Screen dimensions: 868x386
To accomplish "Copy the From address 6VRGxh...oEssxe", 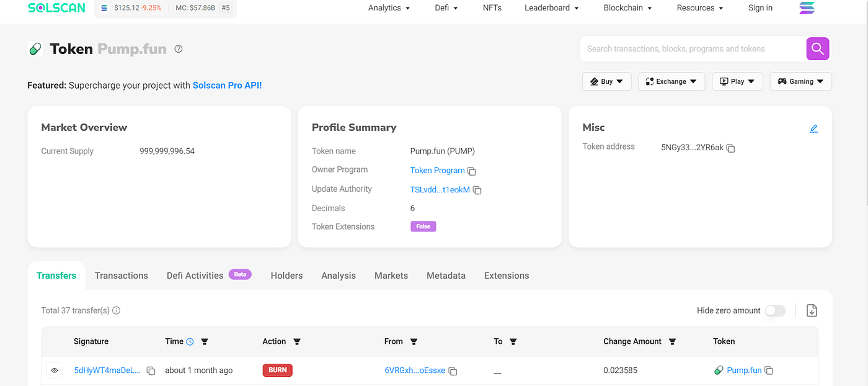I will coord(453,371).
